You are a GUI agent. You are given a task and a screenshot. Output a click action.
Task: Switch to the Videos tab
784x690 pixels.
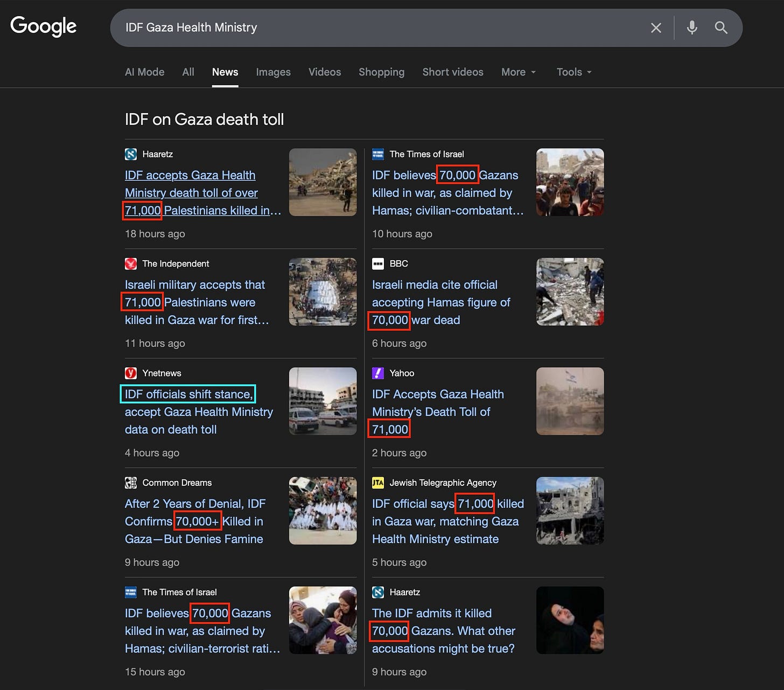325,72
